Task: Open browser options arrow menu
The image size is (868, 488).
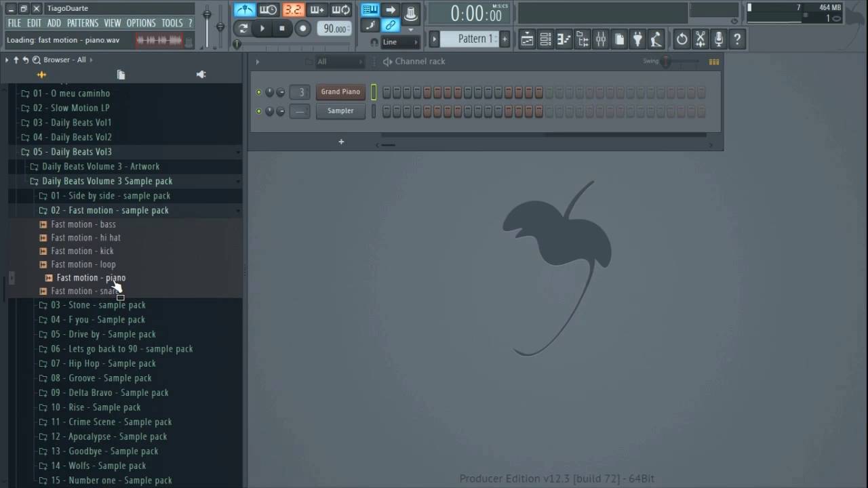Action: (x=7, y=60)
